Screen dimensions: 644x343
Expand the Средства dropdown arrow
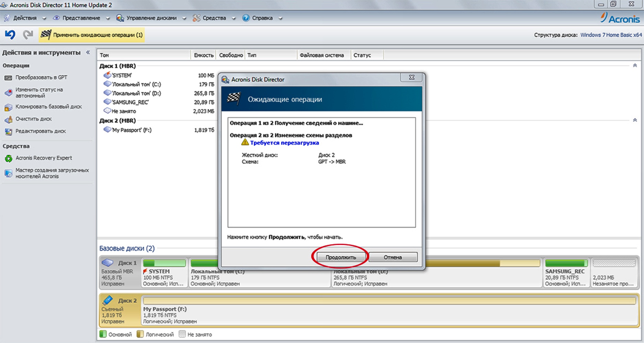click(234, 19)
